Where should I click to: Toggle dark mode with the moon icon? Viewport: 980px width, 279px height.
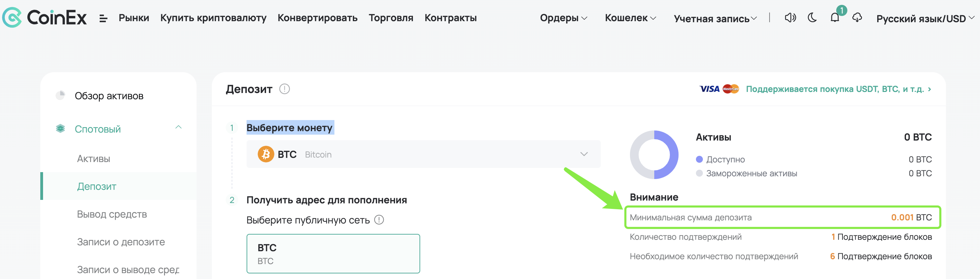click(x=812, y=17)
